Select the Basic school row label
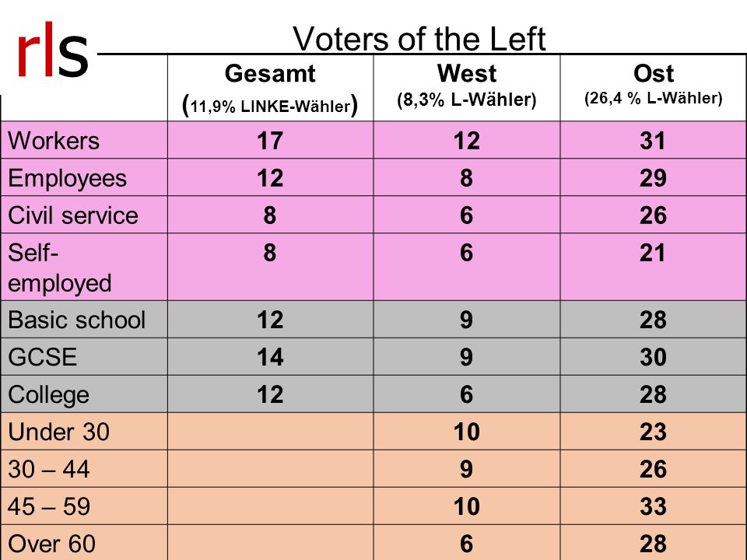 click(x=76, y=320)
